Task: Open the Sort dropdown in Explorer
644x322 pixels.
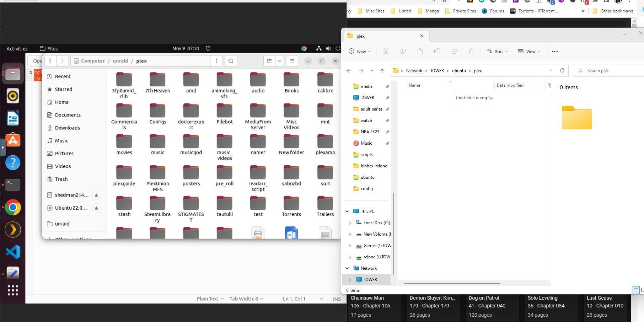Action: (x=497, y=51)
